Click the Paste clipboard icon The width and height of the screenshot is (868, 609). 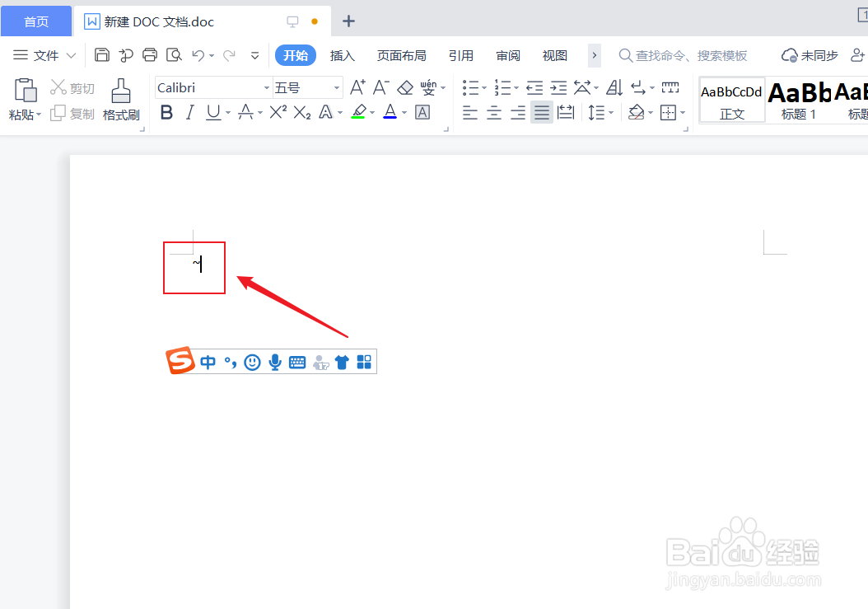tap(26, 90)
